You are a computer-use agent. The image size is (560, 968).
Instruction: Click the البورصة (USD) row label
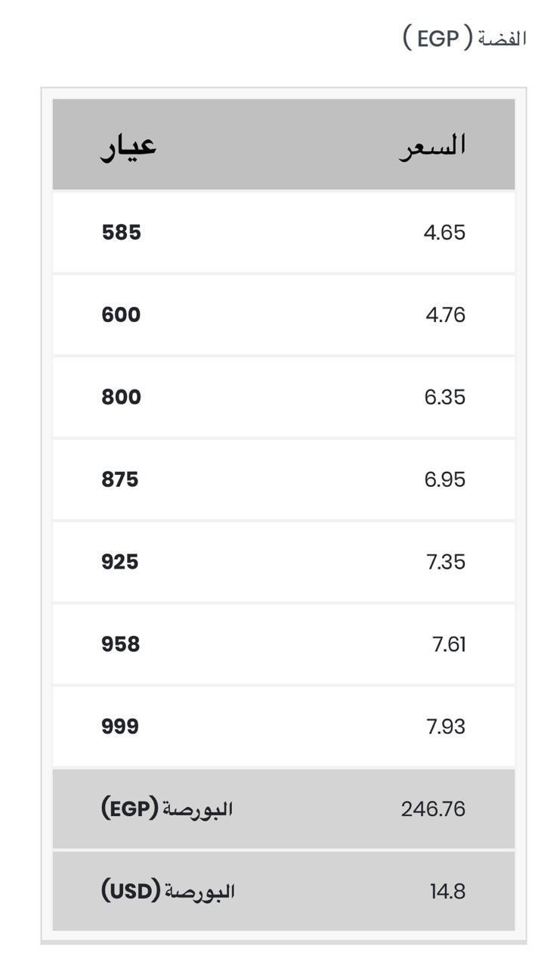point(168,892)
